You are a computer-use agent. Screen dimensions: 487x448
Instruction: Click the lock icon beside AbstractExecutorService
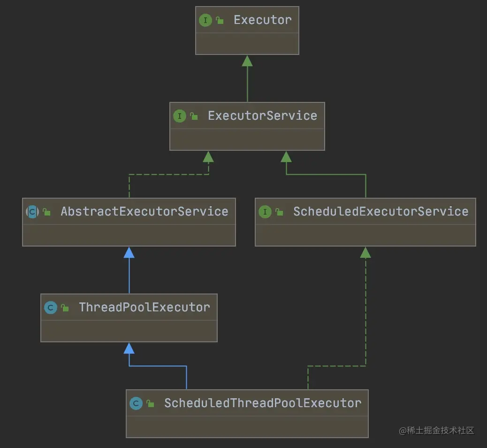tap(46, 212)
